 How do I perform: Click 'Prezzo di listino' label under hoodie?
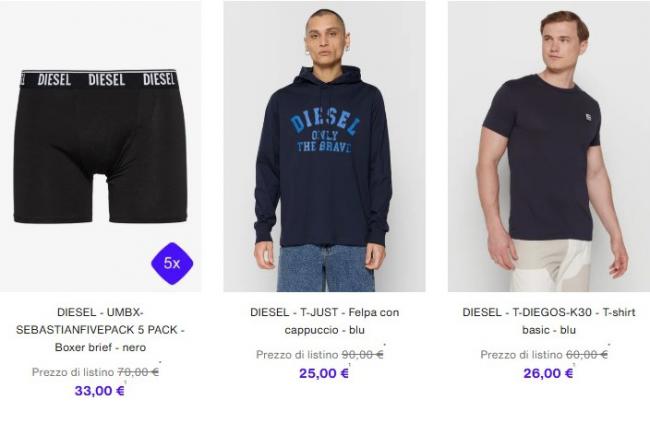297,355
